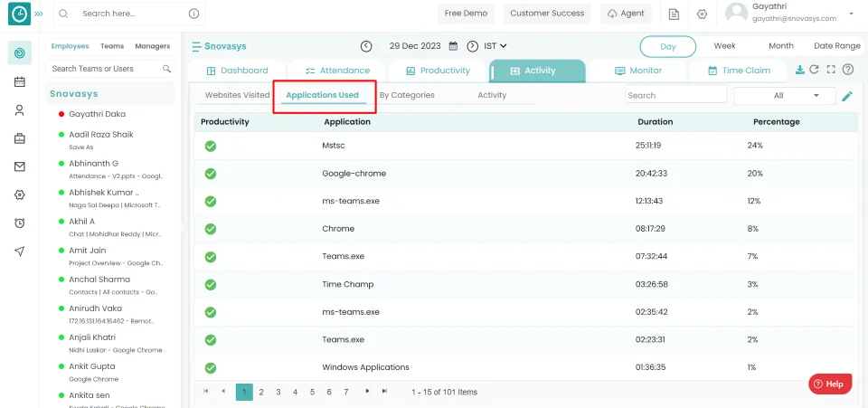Click the download report icon
Screen dimensions: 868x408
(799, 70)
